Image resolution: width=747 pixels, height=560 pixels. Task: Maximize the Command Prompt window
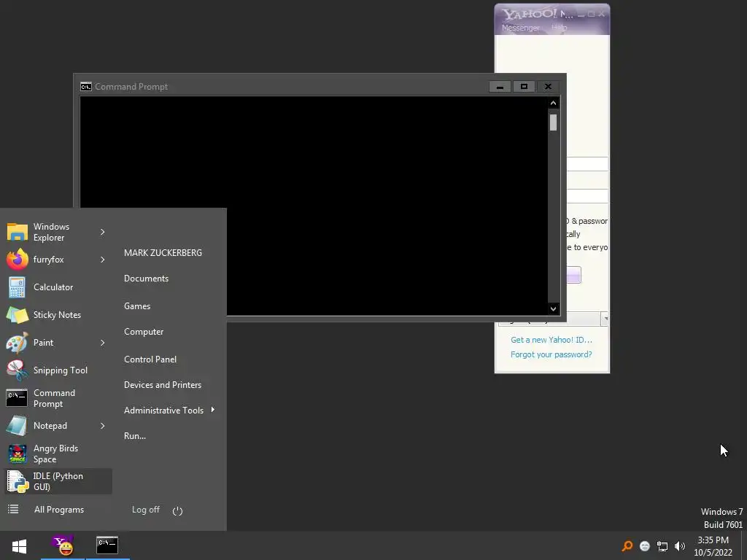click(x=524, y=87)
